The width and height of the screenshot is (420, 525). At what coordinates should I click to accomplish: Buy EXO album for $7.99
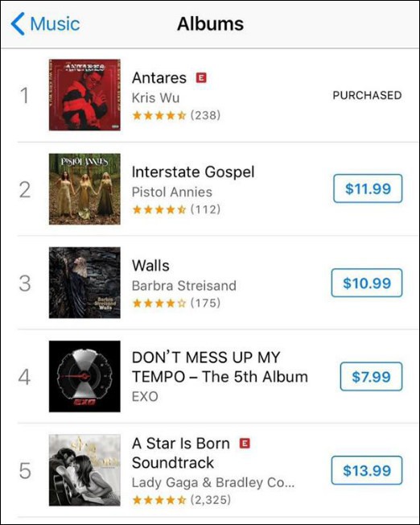371,377
